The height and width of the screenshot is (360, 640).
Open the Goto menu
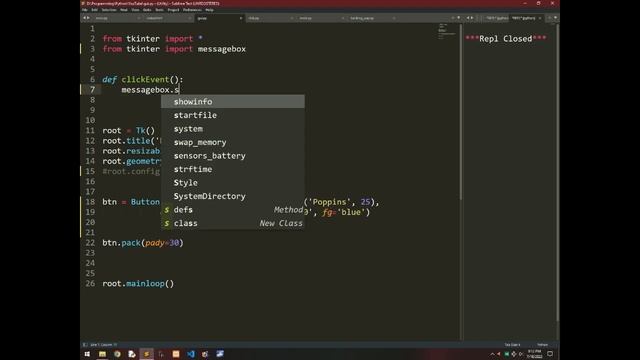point(147,10)
